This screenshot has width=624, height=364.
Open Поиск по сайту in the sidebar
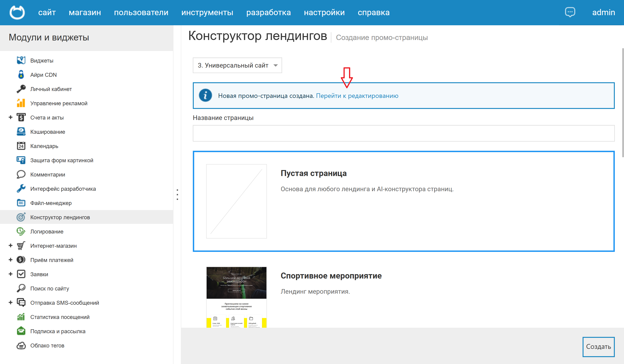tap(50, 289)
